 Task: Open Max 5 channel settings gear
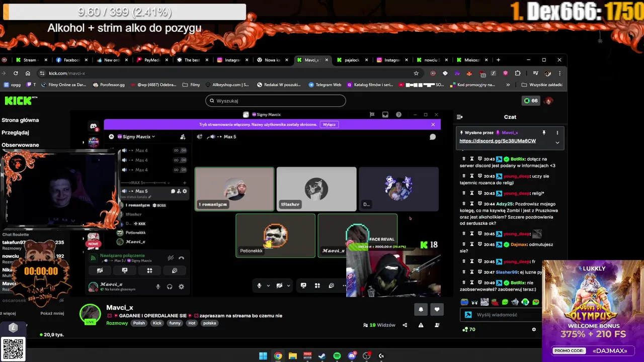coord(185,191)
